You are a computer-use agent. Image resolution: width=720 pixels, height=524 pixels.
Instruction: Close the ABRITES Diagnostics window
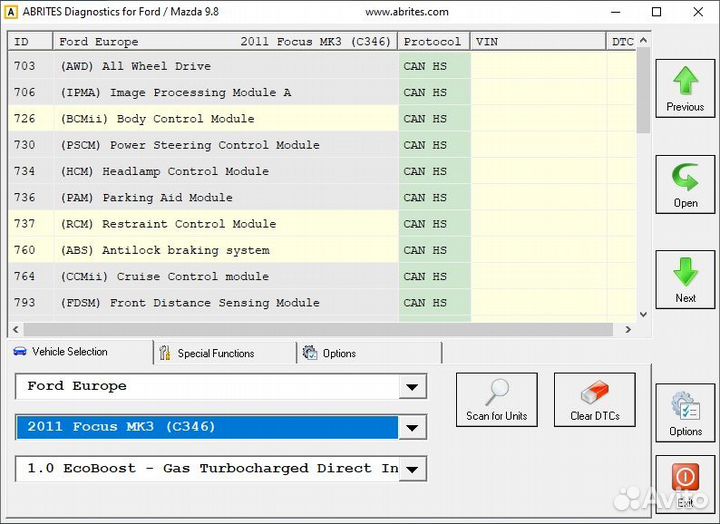pyautogui.click(x=698, y=12)
